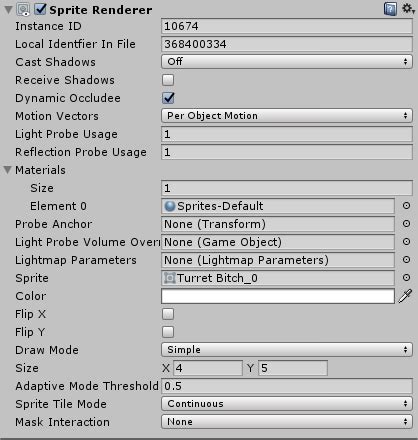Open the Cast Shadows dropdown

[287, 62]
